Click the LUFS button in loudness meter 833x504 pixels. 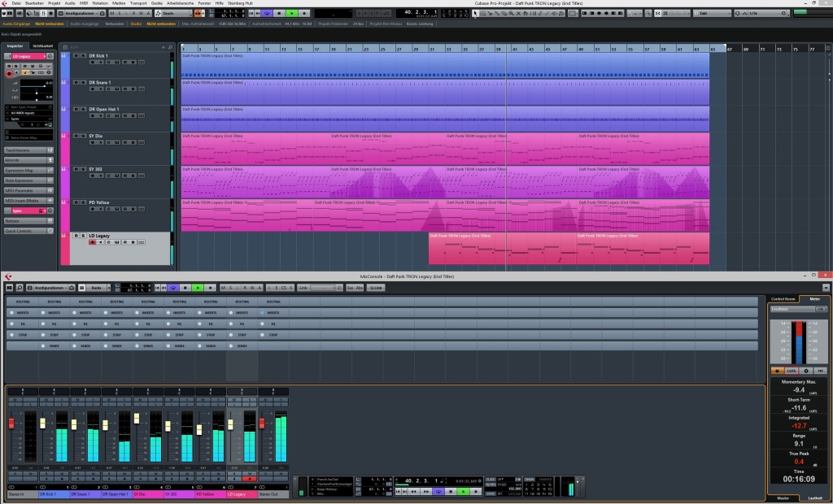click(x=792, y=371)
